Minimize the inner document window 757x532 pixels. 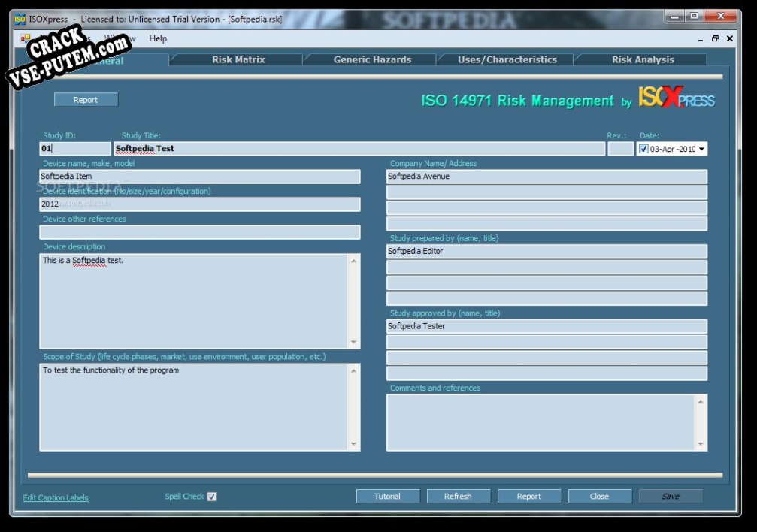click(701, 38)
